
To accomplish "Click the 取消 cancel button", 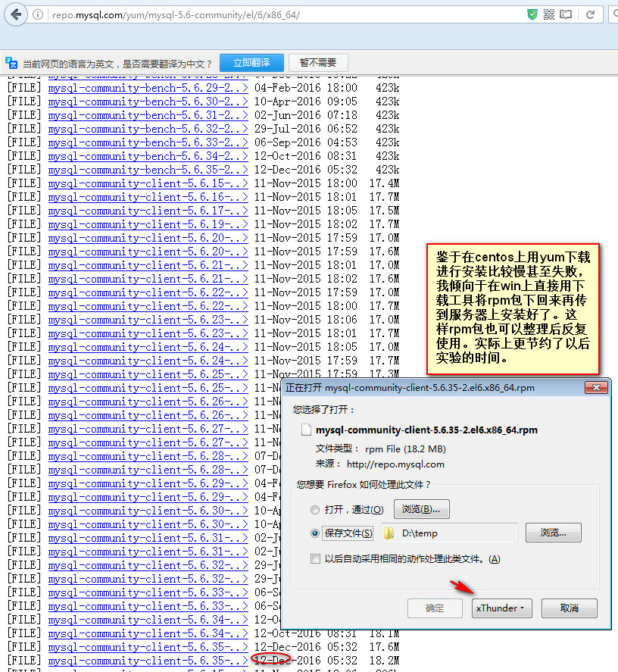I will pyautogui.click(x=569, y=608).
